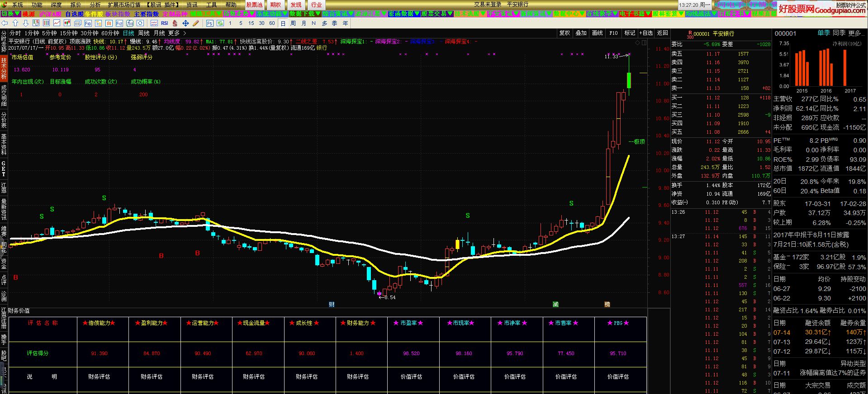Expand the 系统功能 dropdown
868x394 pixels.
pos(272,14)
